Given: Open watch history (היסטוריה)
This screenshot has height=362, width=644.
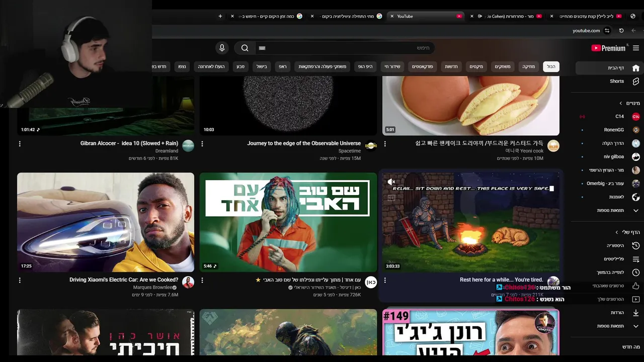Looking at the screenshot, I should click(x=609, y=245).
